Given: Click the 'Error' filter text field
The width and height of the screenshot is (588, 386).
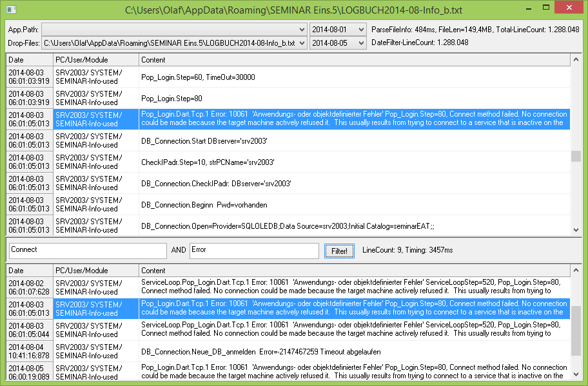Looking at the screenshot, I should pos(253,251).
